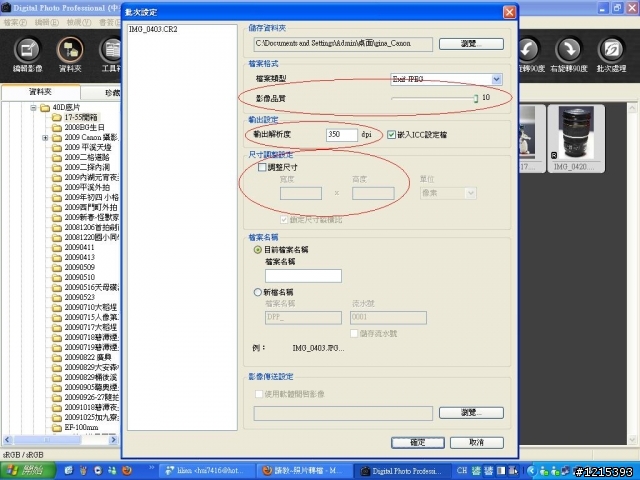The image size is (640, 480).
Task: Expand the 2009 Canon 攝影 folder node
Action: pyautogui.click(x=45, y=138)
